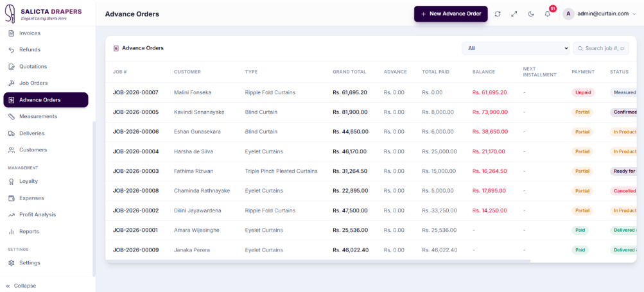The width and height of the screenshot is (644, 292).
Task: Click the Unpaid badge for Malini Fonseka
Action: (x=583, y=92)
